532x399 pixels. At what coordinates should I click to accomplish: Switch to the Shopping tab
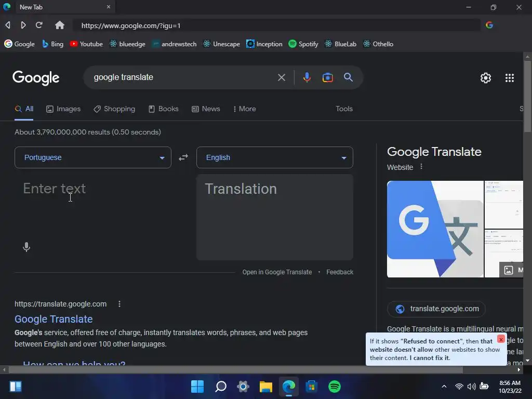coord(114,109)
